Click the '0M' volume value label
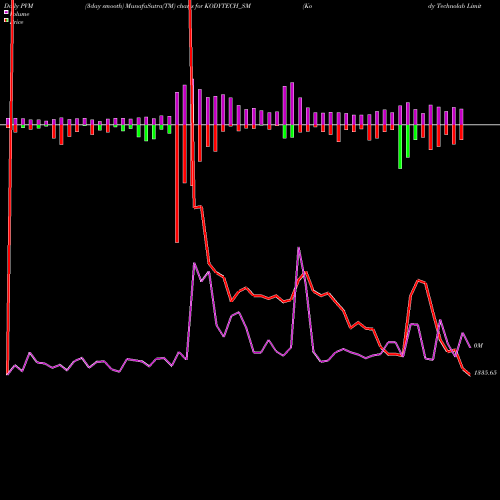Image resolution: width=500 pixels, height=500 pixels. click(x=478, y=346)
